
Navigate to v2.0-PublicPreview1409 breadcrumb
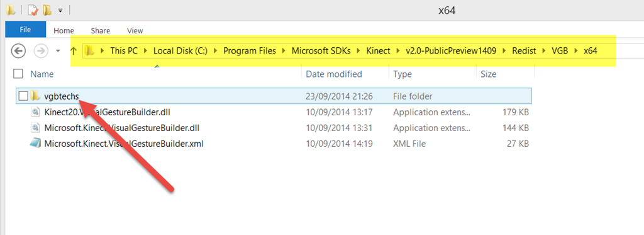[450, 51]
